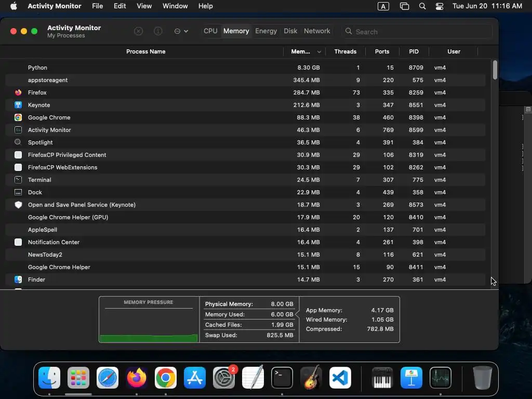This screenshot has width=532, height=399.
Task: Open Safari from the Dock
Action: point(108,378)
